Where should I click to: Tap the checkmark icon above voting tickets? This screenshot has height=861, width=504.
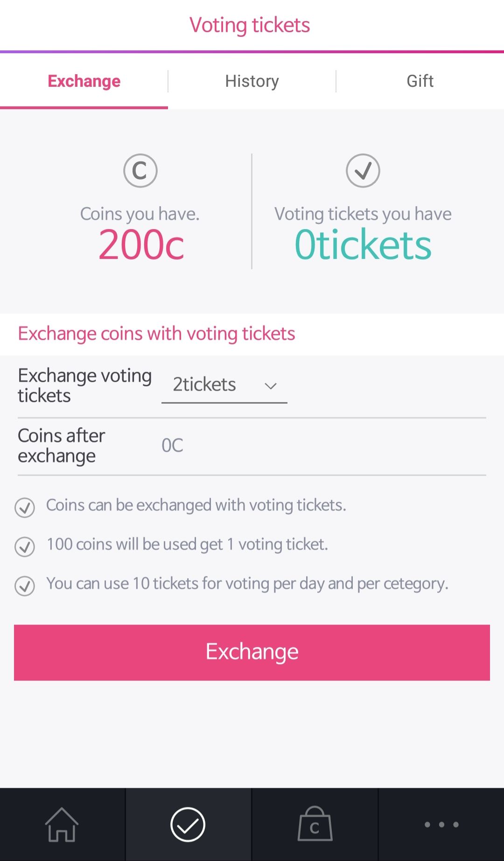pos(363,171)
